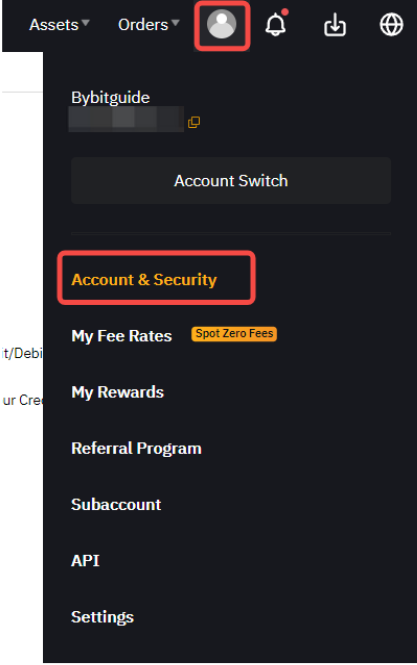Open My Fee Rates
The width and height of the screenshot is (417, 665).
tap(122, 336)
